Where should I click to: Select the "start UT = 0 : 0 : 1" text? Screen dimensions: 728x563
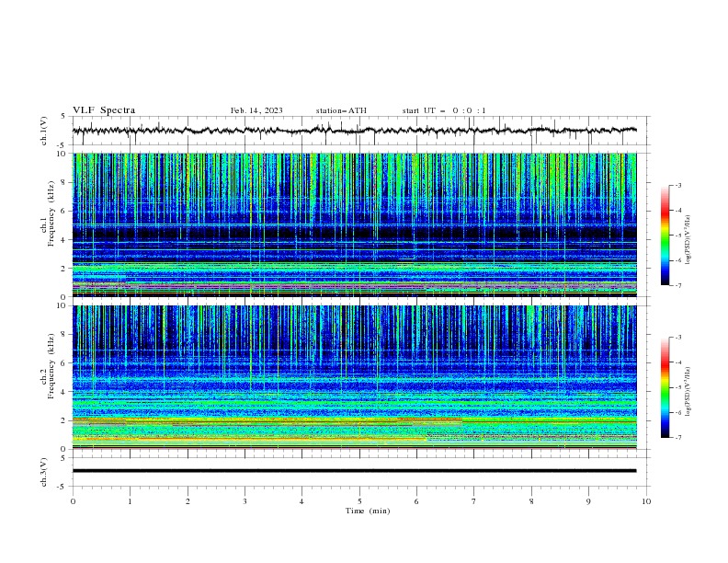(x=444, y=110)
